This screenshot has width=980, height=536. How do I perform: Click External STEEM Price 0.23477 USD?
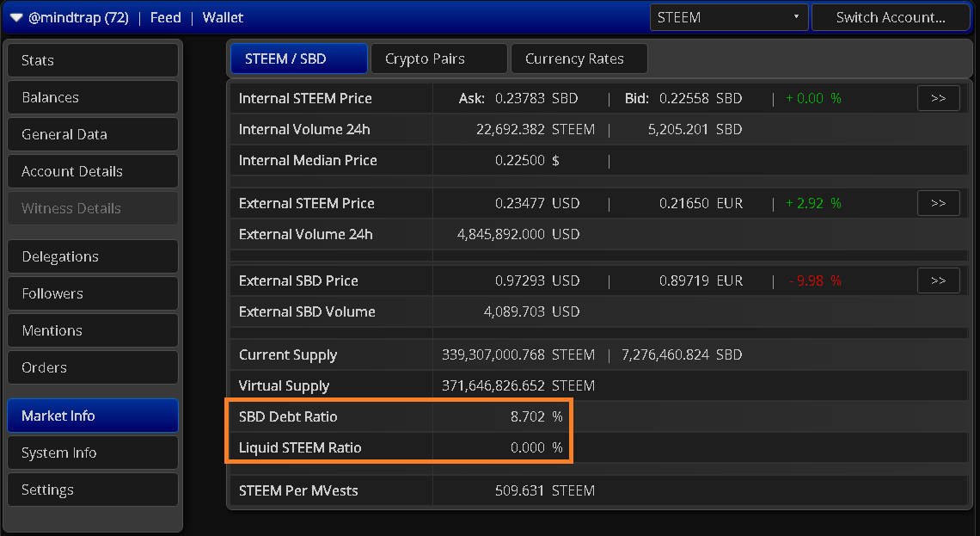(x=537, y=203)
